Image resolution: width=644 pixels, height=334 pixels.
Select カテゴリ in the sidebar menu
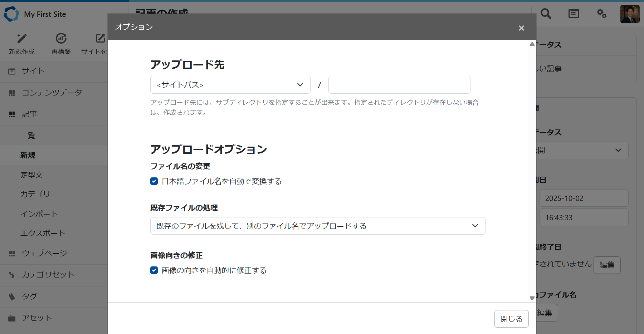(x=35, y=194)
